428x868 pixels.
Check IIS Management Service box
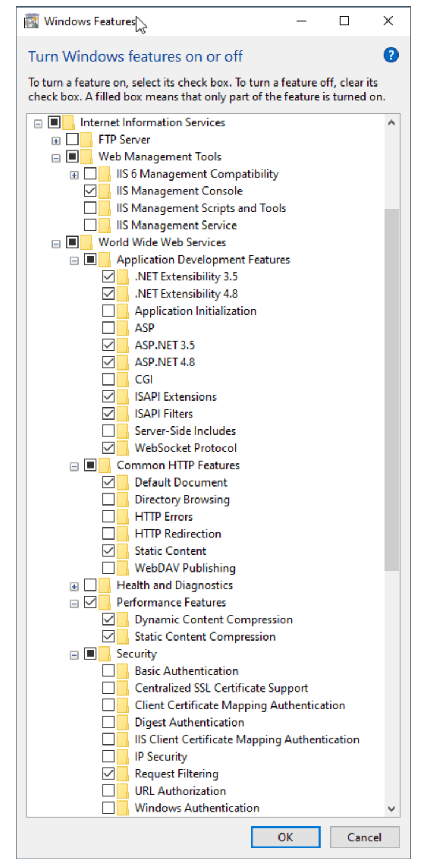pyautogui.click(x=90, y=226)
